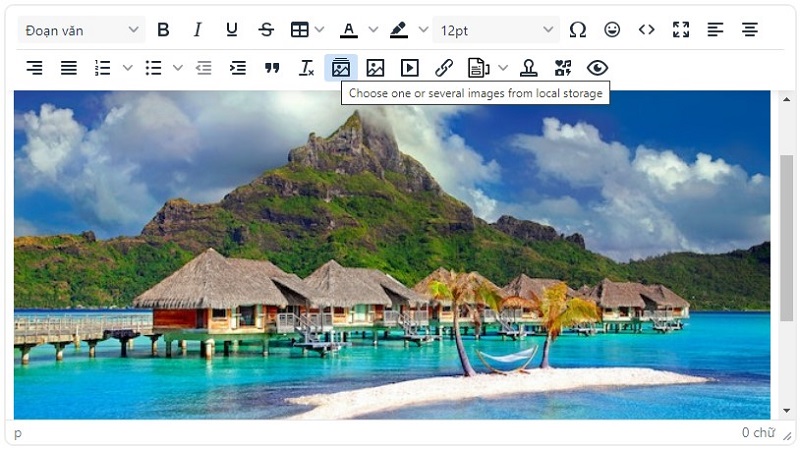Image resolution: width=800 pixels, height=449 pixels.
Task: Open the emoji picker
Action: click(612, 30)
